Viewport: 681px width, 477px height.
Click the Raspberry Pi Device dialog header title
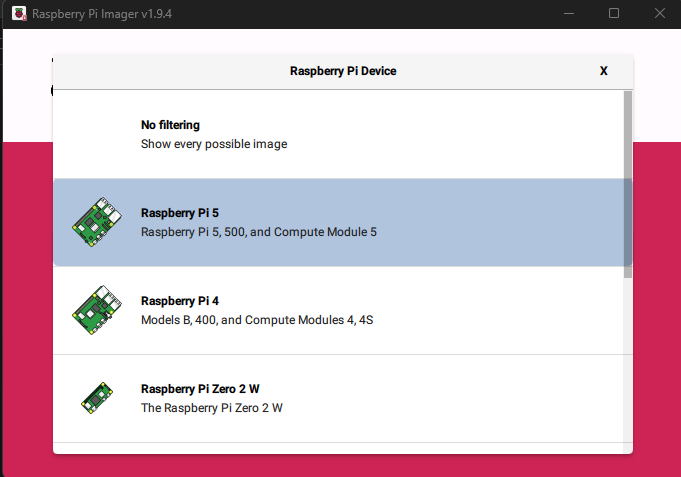[x=343, y=71]
